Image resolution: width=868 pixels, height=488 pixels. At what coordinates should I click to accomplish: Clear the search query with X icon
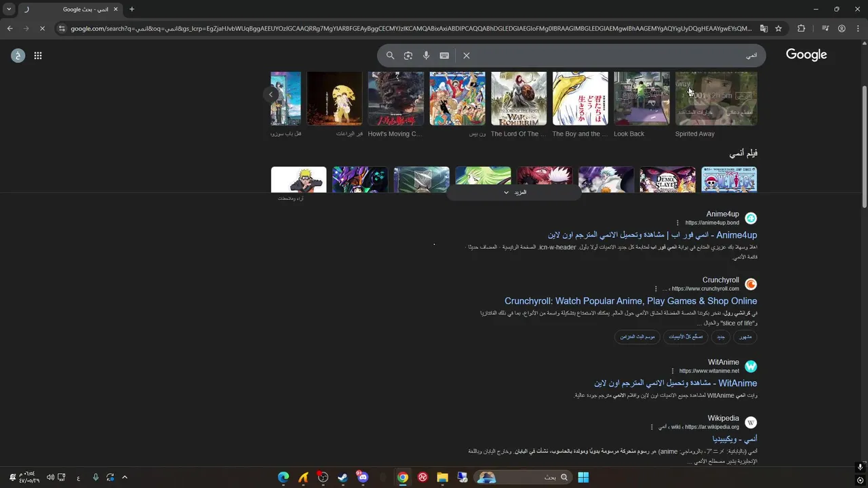[x=467, y=56]
